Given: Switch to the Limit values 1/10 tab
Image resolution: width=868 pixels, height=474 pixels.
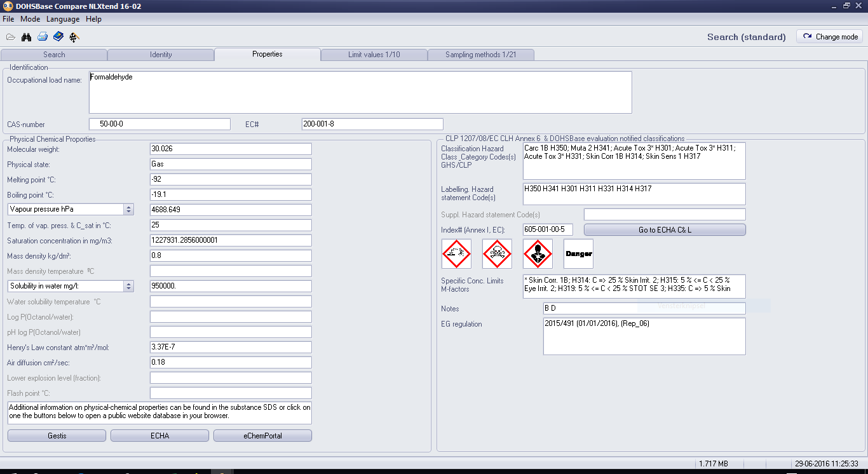Looking at the screenshot, I should pyautogui.click(x=374, y=55).
